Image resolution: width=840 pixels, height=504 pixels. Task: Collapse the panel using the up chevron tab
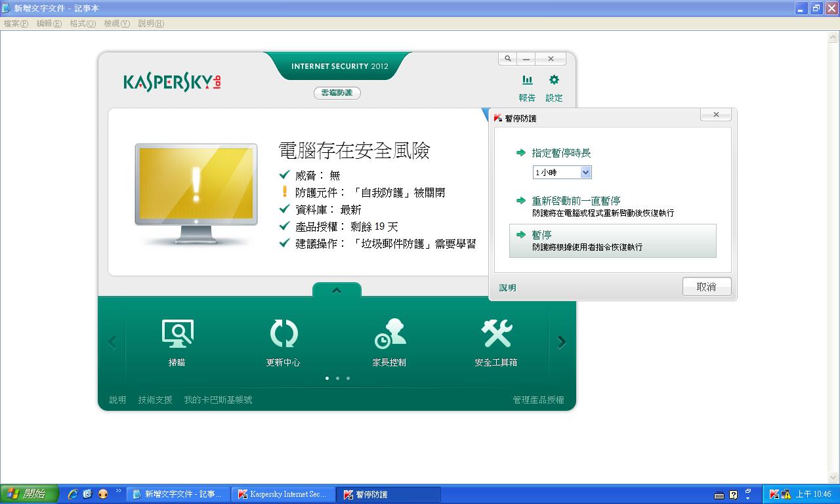pyautogui.click(x=337, y=290)
